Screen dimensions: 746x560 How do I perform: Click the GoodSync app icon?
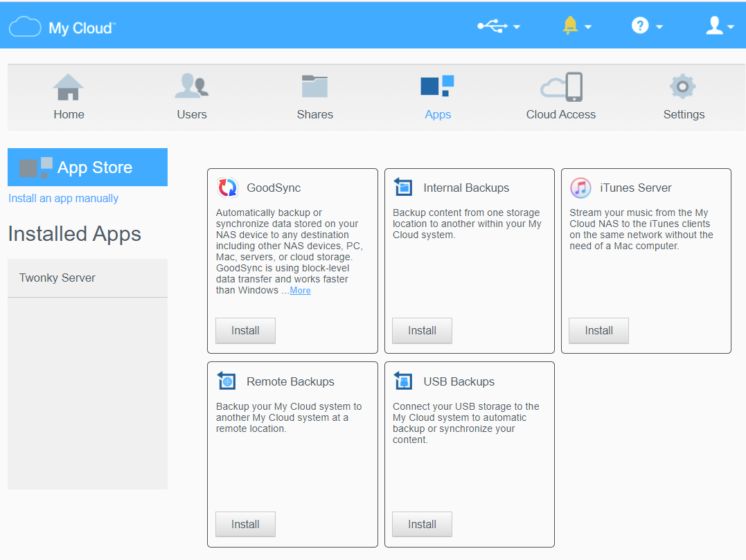[x=227, y=188]
